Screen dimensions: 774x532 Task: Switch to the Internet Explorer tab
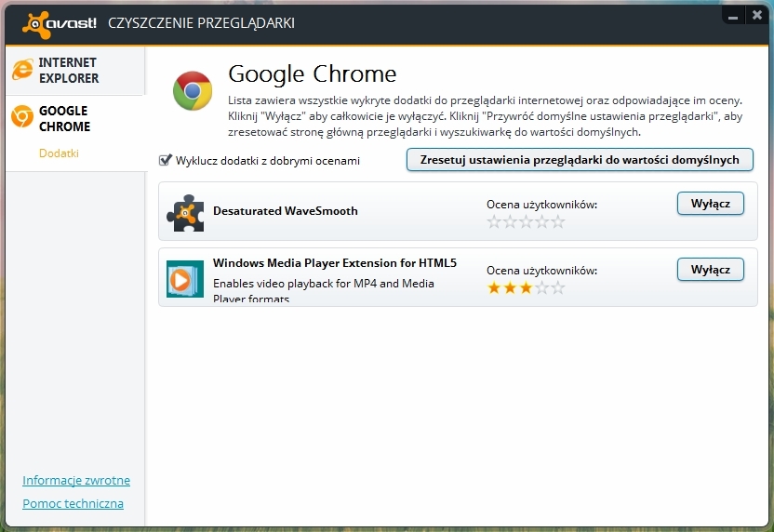tap(75, 70)
